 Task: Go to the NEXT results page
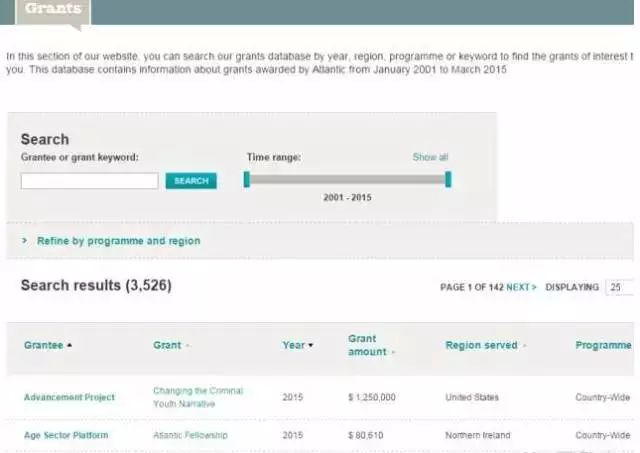tap(521, 287)
